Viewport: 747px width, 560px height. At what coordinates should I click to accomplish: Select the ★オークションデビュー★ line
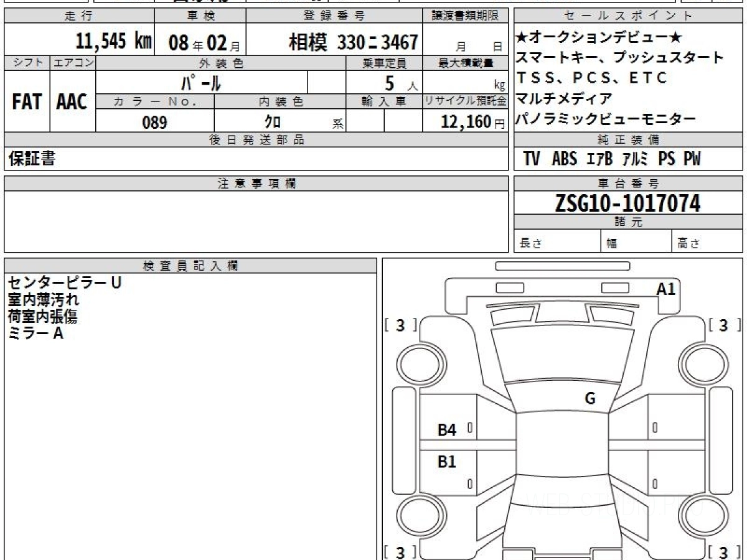(599, 38)
